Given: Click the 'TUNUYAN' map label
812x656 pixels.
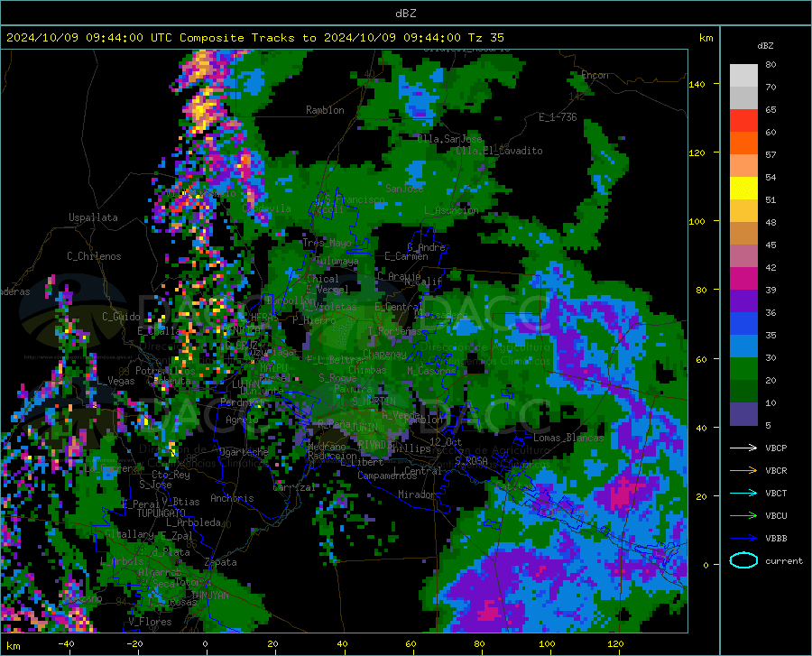Looking at the screenshot, I should [x=209, y=596].
